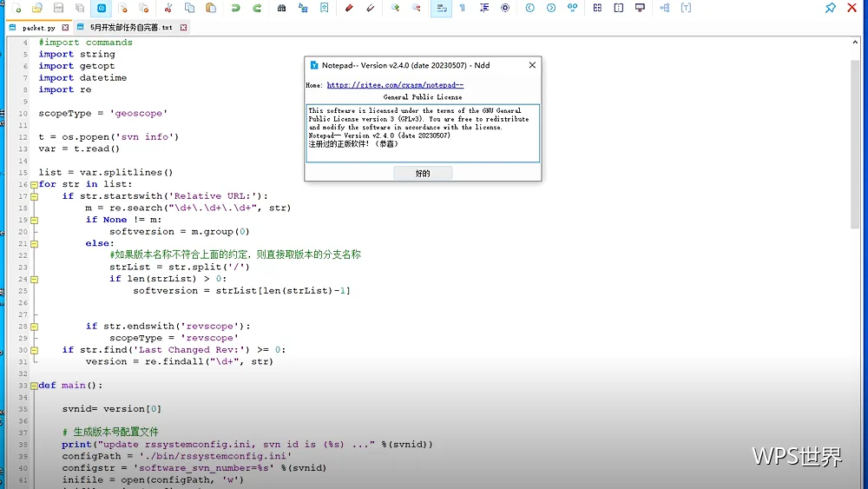
Task: Toggle show all characters pilcrow icon
Action: pyautogui.click(x=463, y=8)
